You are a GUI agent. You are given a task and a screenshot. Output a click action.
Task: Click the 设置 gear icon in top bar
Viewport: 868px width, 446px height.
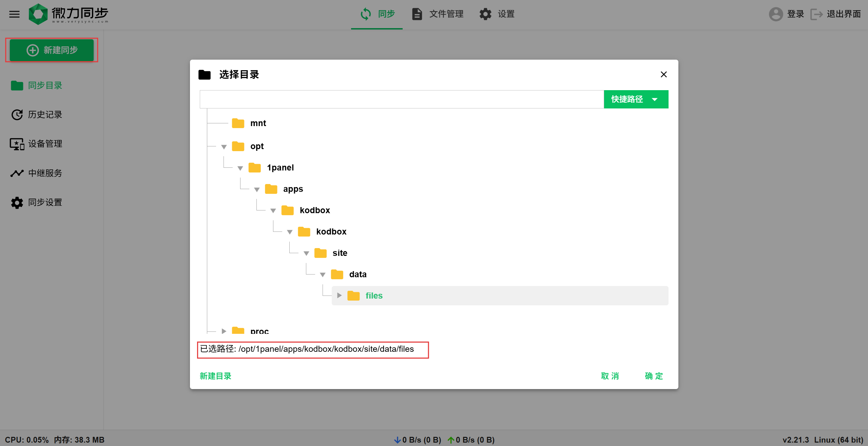click(x=485, y=14)
